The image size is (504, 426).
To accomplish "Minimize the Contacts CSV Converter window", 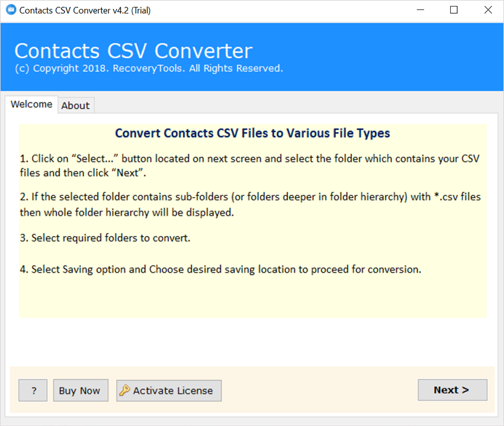I will (x=420, y=10).
